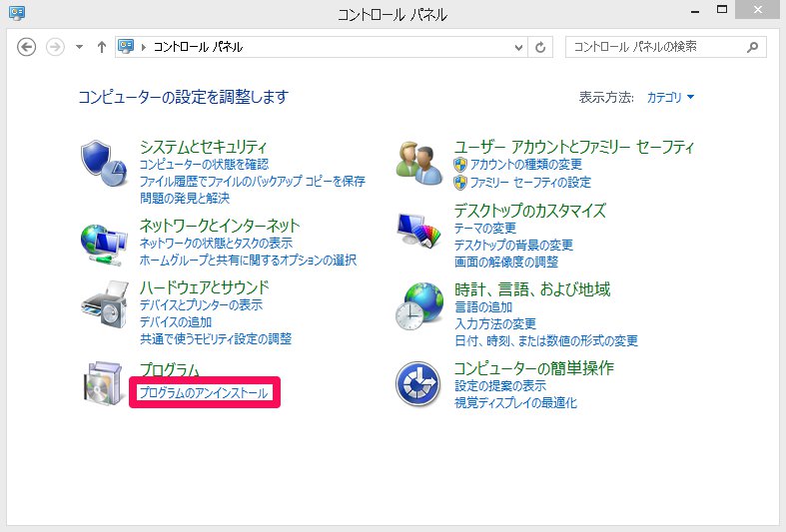Open デバイスとプリンターの表示 link
This screenshot has width=786, height=532.
[x=201, y=305]
